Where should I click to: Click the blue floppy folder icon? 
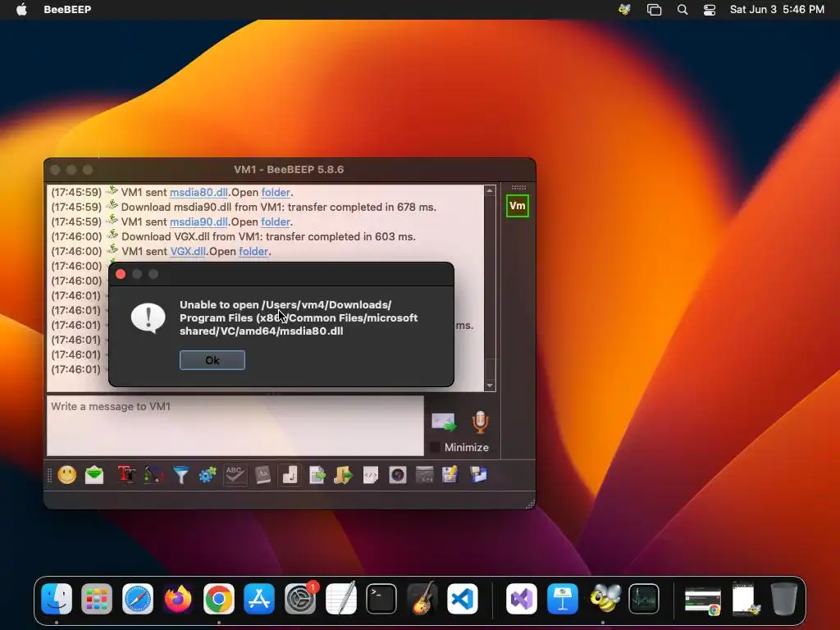pos(478,475)
